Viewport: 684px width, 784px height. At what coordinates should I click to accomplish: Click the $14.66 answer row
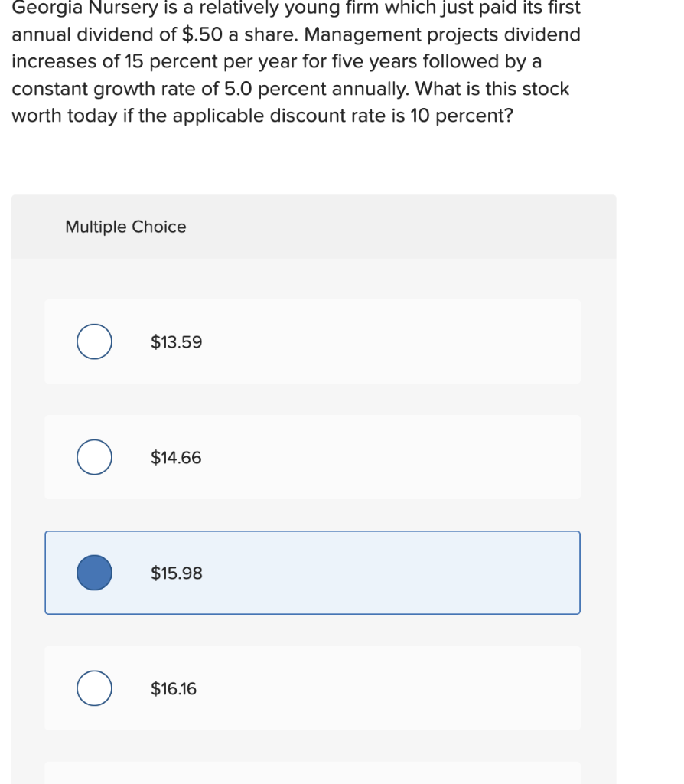[312, 457]
